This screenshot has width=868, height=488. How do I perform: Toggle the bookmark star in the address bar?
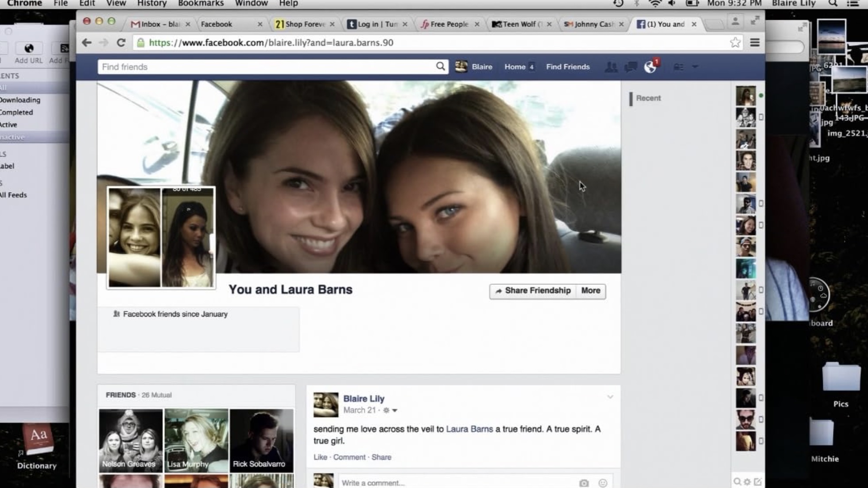tap(735, 43)
